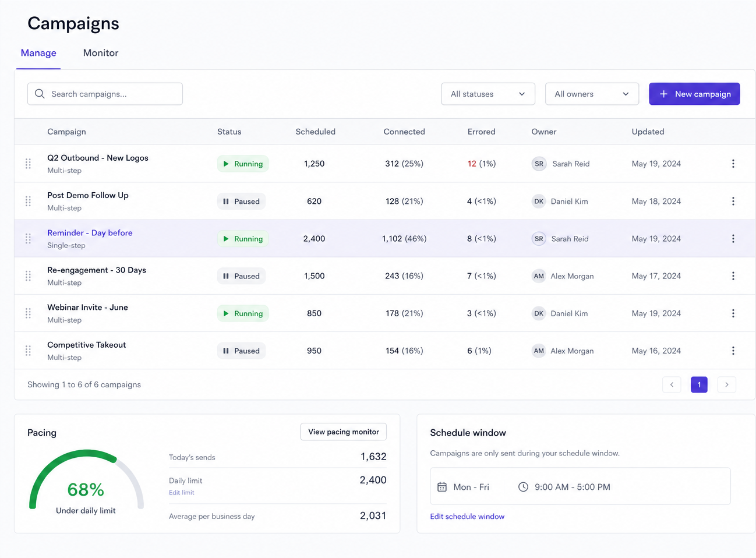Click the clock icon beside 9:00 AM
Viewport: 756px width, 558px height.
tap(523, 487)
